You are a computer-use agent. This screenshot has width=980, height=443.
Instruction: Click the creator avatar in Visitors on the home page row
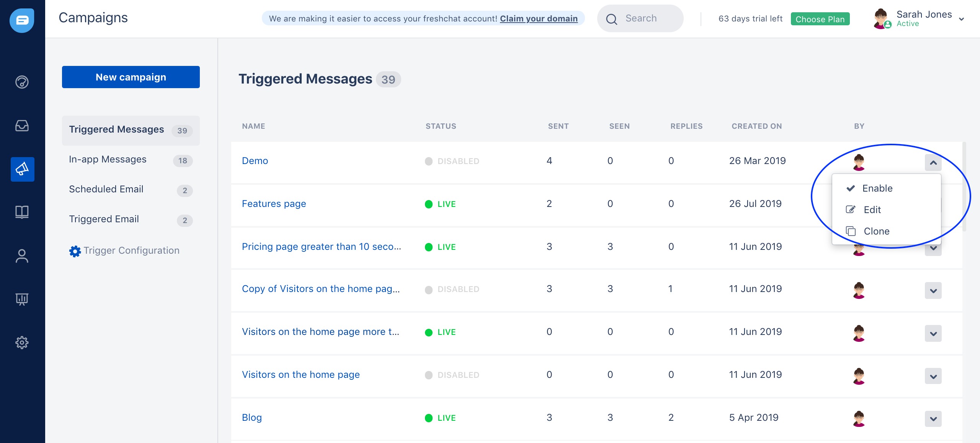coord(859,376)
